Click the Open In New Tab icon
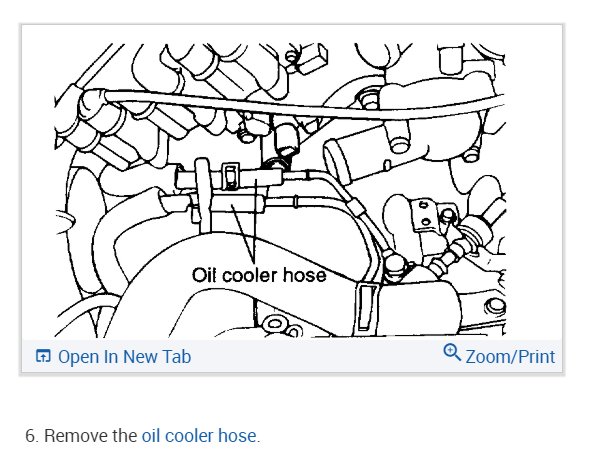The width and height of the screenshot is (606, 472). 43,356
